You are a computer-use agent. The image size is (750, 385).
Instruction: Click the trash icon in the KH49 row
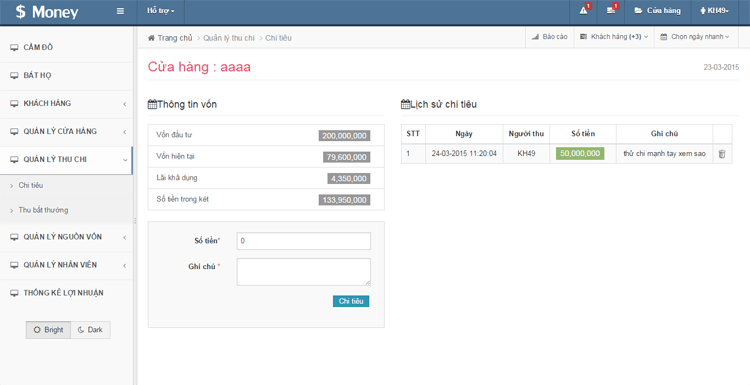pyautogui.click(x=722, y=154)
